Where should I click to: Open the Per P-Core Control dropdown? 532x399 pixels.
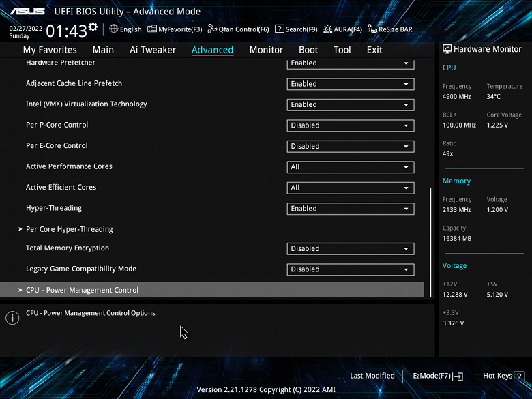[351, 125]
